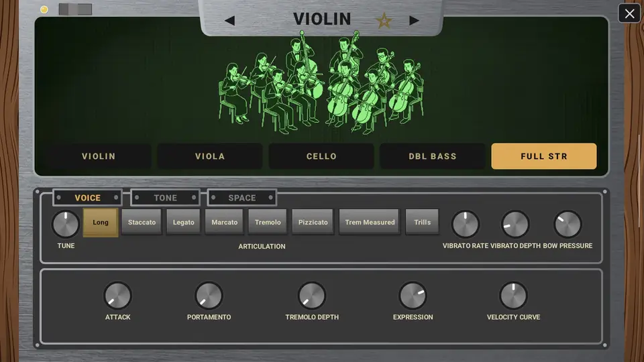The image size is (644, 362).
Task: Enable the Pizzicato articulation
Action: (x=313, y=222)
